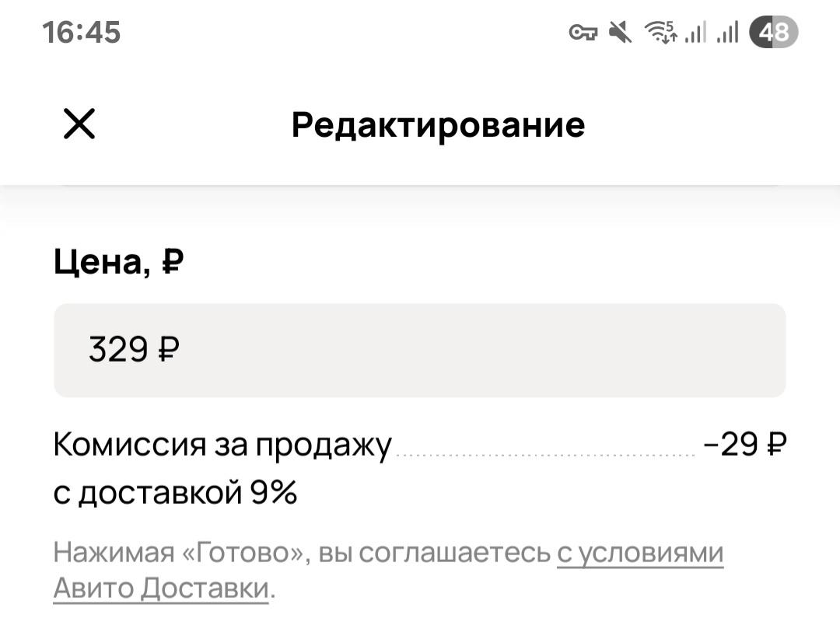Viewport: 840px width, 643px height.
Task: Tap the −29 ₽ commission amount
Action: pyautogui.click(x=745, y=444)
